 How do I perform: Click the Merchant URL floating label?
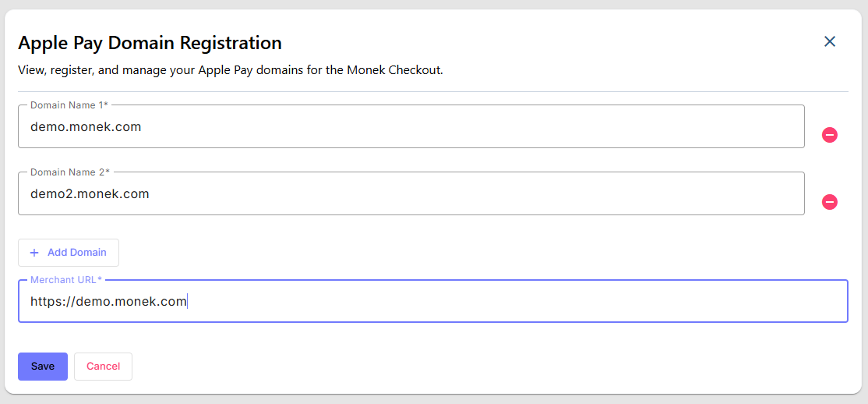65,279
